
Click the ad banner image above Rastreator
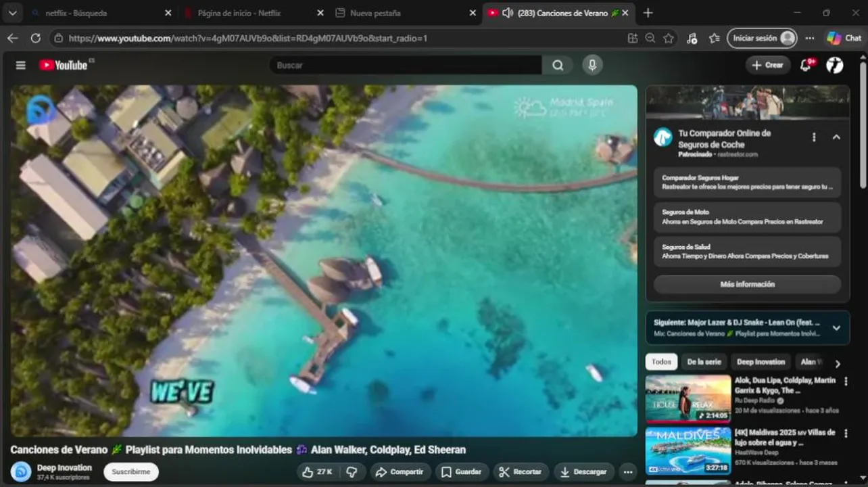click(x=748, y=102)
